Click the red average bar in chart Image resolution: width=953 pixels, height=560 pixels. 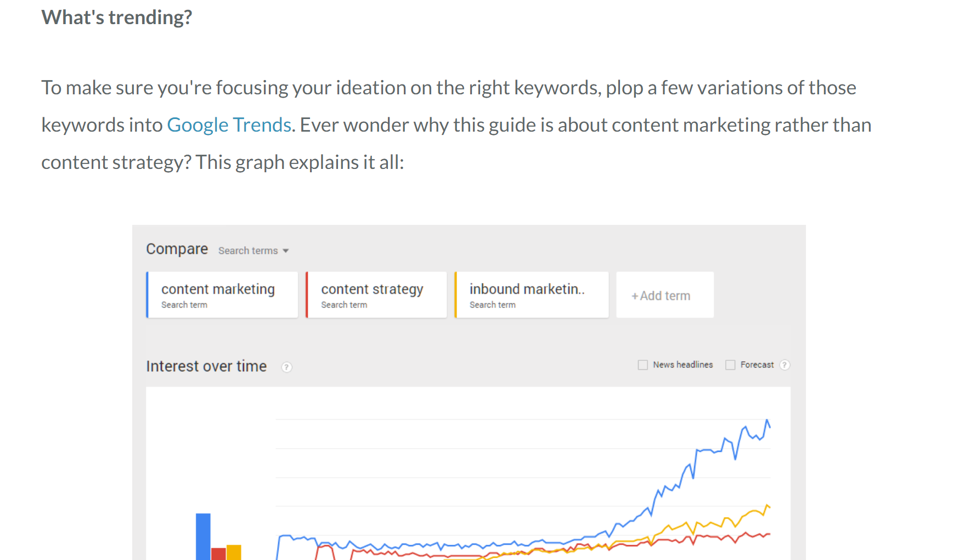(x=218, y=553)
